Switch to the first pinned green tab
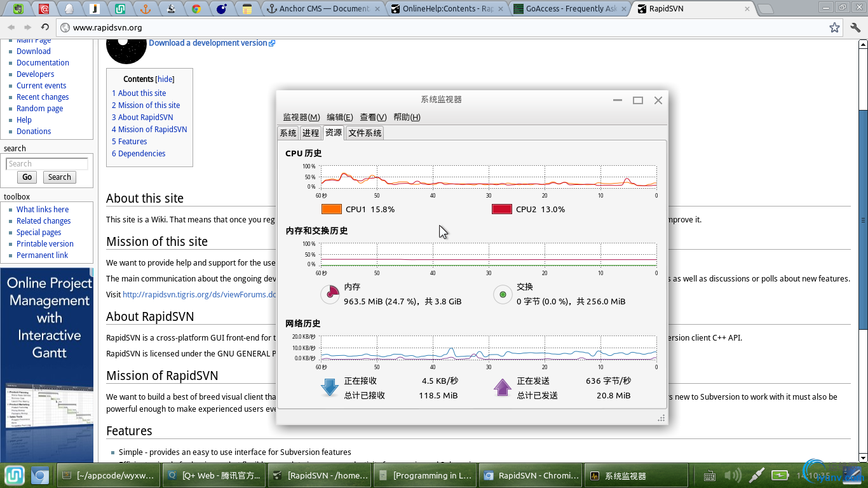Image resolution: width=868 pixels, height=488 pixels. [18, 9]
